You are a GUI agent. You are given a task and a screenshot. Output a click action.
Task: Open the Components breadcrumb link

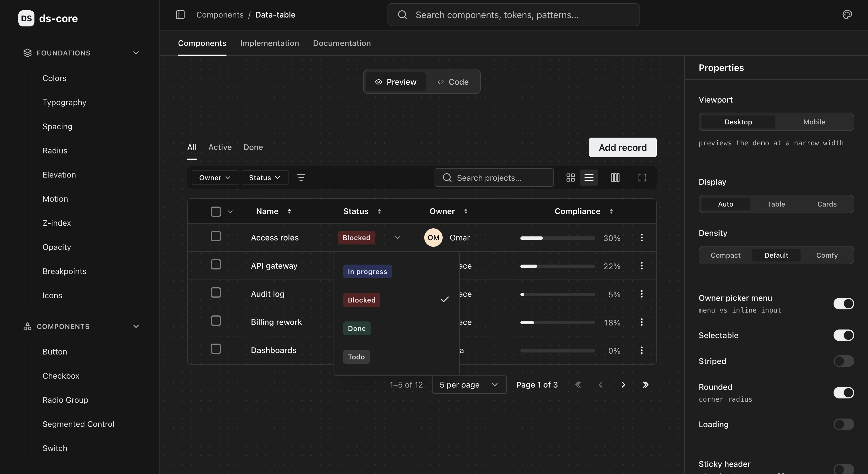pyautogui.click(x=220, y=14)
